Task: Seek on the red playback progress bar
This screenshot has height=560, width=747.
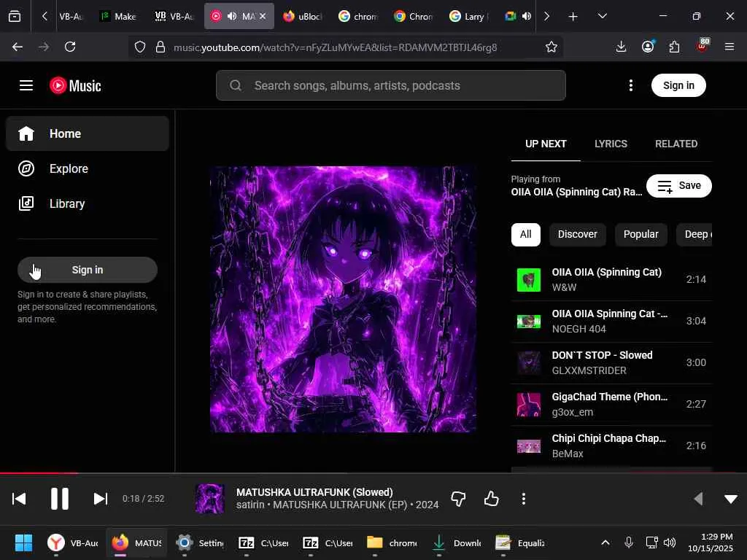Action: coord(373,472)
